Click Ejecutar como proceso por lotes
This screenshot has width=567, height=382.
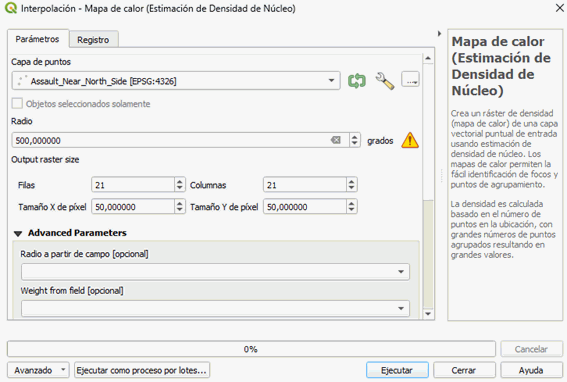(142, 370)
